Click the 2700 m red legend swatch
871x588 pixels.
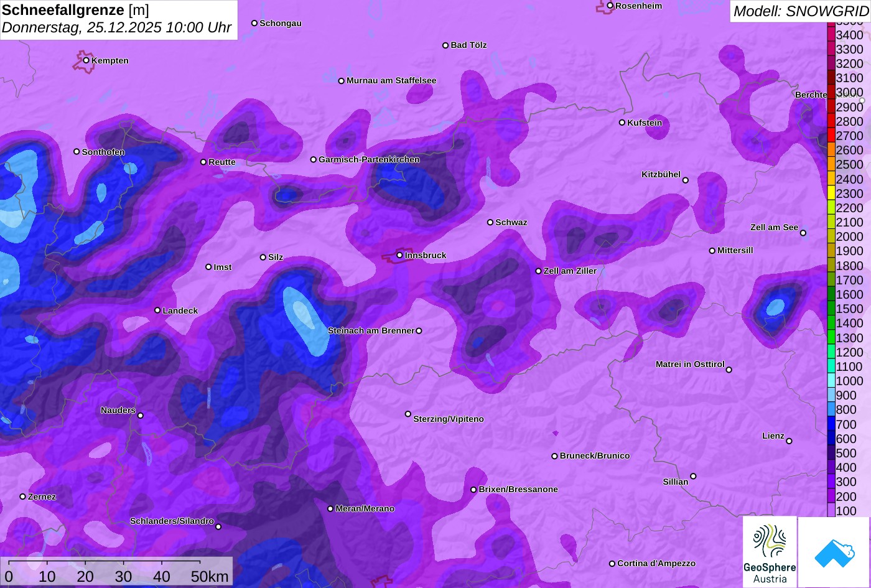coord(831,135)
